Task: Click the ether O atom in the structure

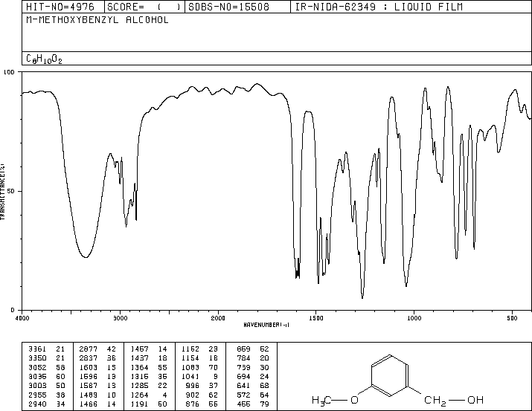Action: (x=354, y=400)
